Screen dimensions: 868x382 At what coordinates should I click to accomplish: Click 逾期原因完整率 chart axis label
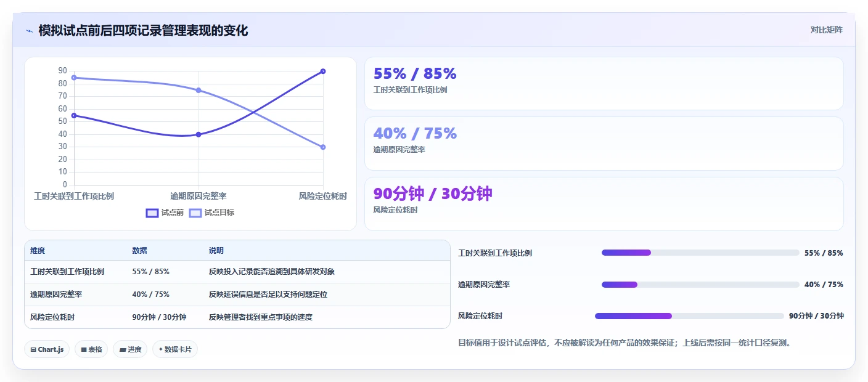click(x=199, y=196)
